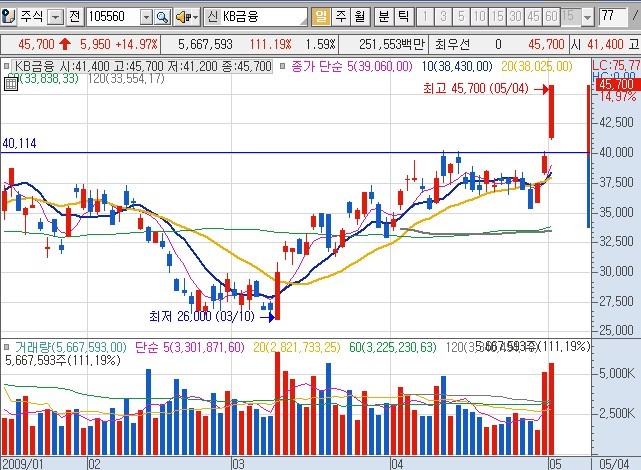Click the 20(2,821,733,25) volume average legend
Image resolution: width=641 pixels, height=470 pixels.
[296, 347]
